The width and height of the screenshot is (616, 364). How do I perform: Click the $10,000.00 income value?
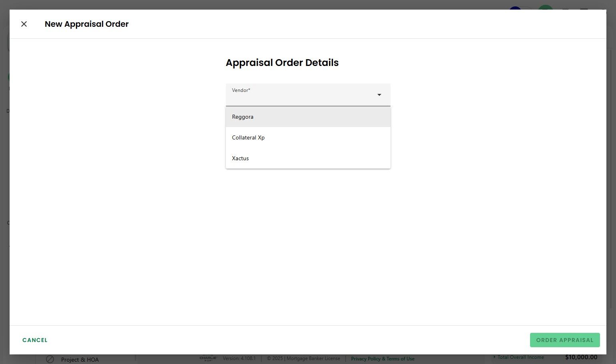coord(581,357)
